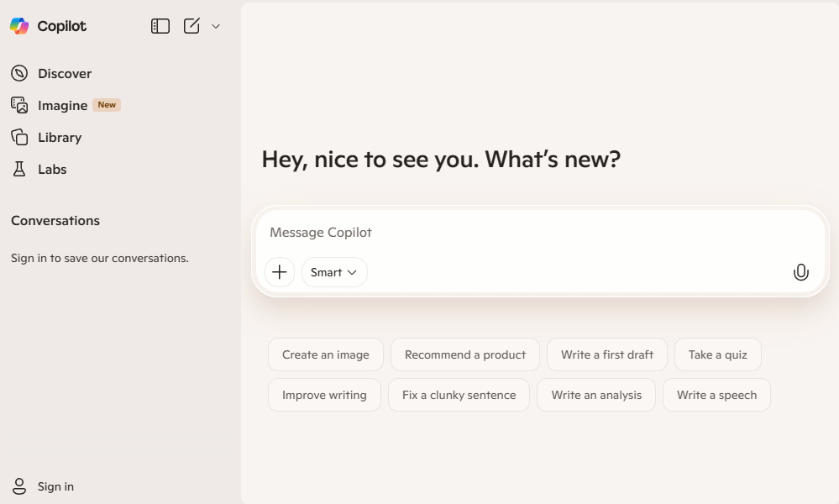This screenshot has height=504, width=839.
Task: Select the Take a quiz prompt
Action: pos(717,354)
